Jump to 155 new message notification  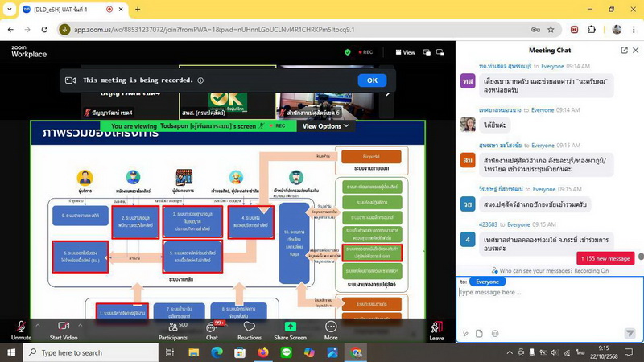(608, 258)
